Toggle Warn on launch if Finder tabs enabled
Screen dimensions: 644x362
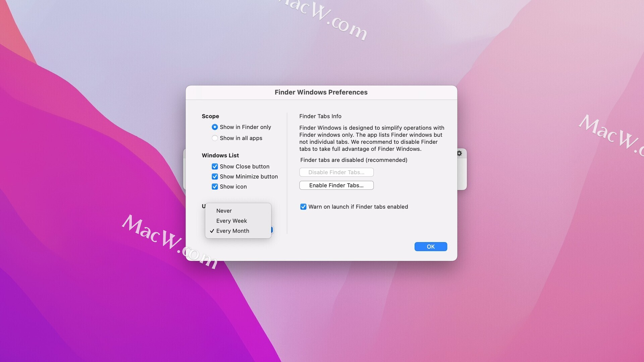(x=303, y=207)
